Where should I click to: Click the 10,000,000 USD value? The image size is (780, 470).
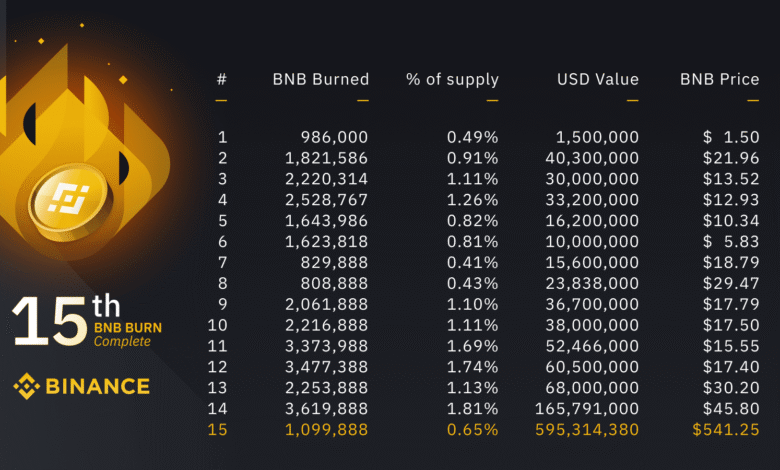[x=592, y=241]
